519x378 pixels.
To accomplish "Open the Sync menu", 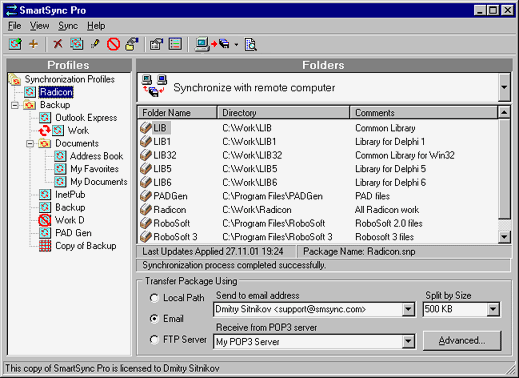I will click(x=68, y=26).
